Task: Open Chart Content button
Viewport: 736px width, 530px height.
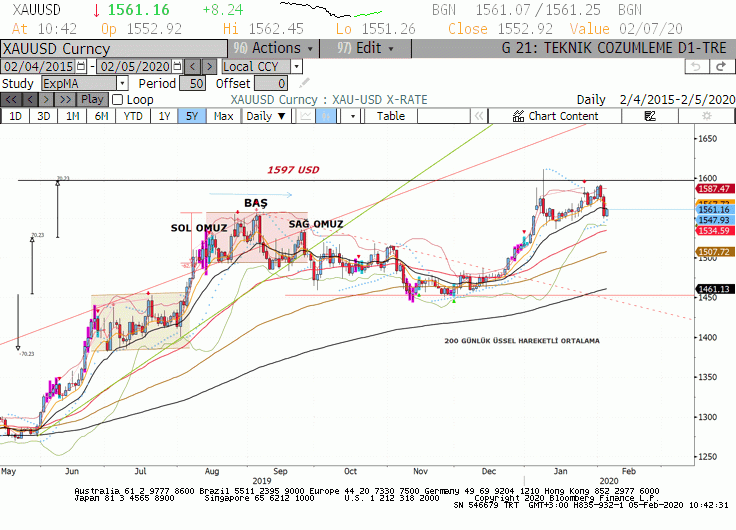Action: 555,116
